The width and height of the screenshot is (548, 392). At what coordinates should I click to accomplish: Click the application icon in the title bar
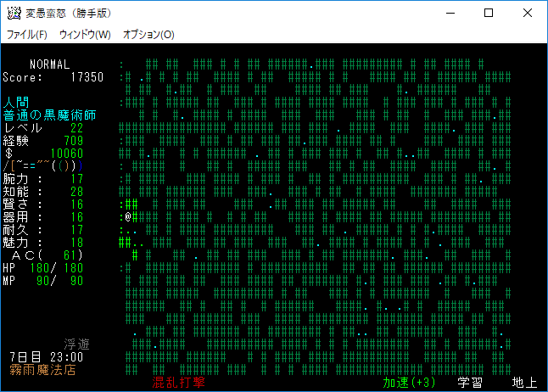(14, 14)
